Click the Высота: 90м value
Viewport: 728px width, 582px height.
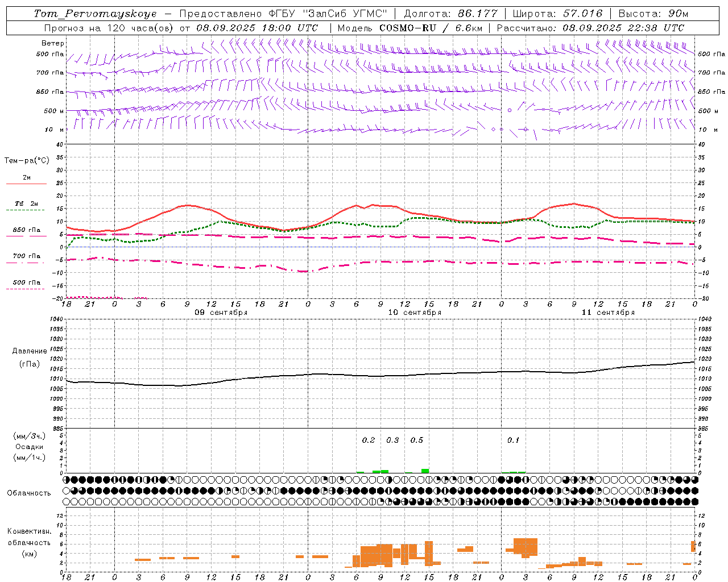click(x=653, y=14)
